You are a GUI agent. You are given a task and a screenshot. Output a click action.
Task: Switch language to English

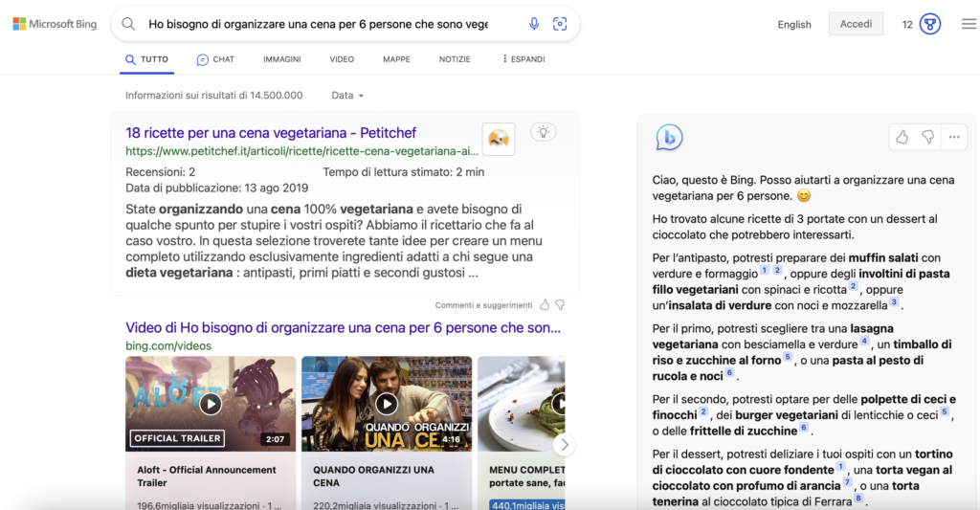click(794, 24)
